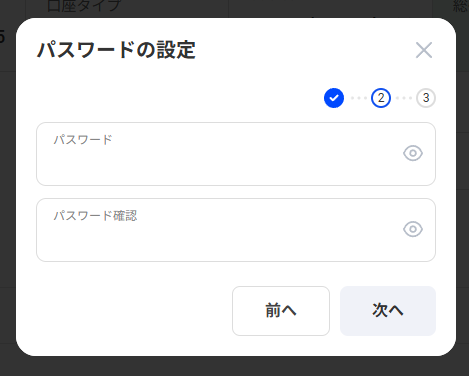469x376 pixels.
Task: Click the パスワード確認 placeholder label text
Action: 95,216
